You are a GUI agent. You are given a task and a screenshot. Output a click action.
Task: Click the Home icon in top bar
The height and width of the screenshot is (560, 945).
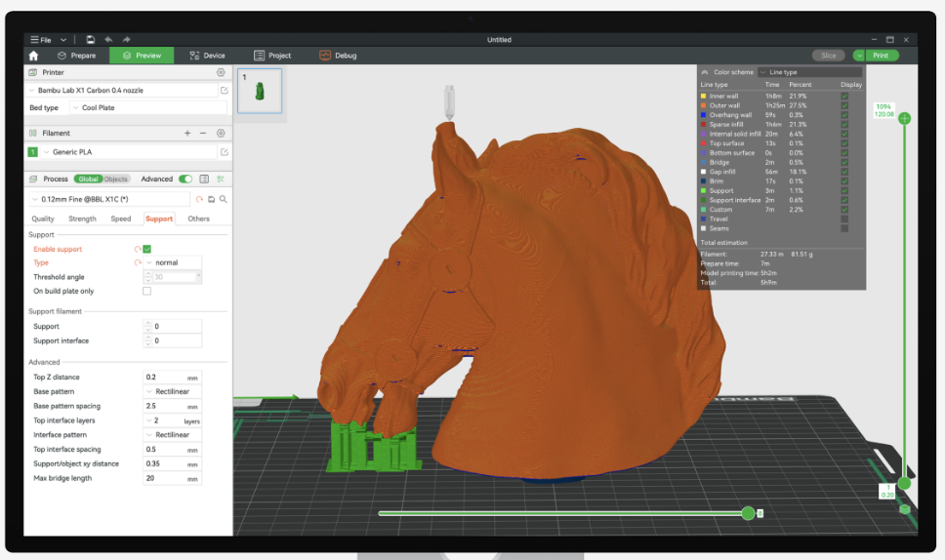[x=33, y=56]
